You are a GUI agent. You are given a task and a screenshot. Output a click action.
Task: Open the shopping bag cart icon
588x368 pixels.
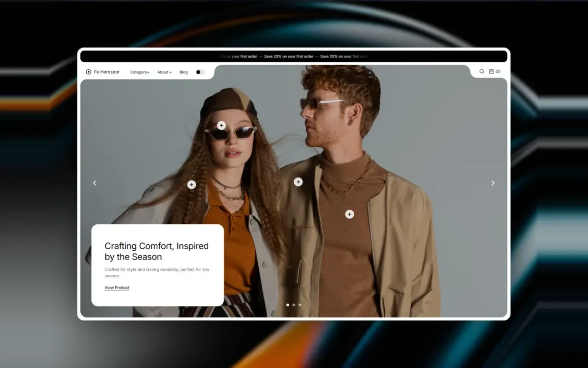tap(491, 72)
